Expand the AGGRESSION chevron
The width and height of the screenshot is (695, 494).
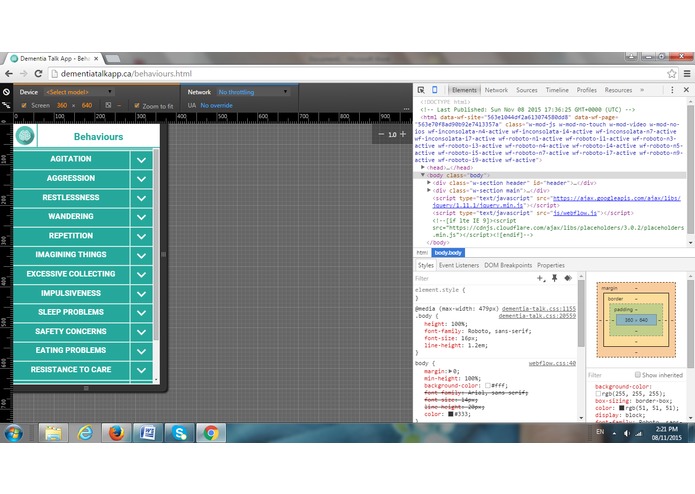[141, 179]
